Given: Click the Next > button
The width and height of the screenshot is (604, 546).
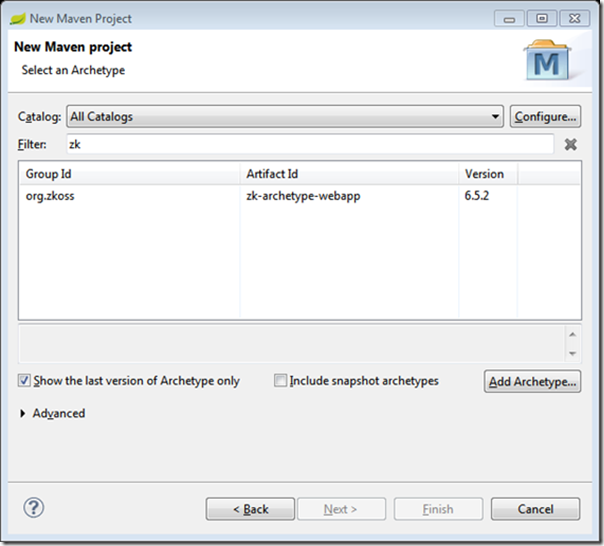Looking at the screenshot, I should pos(341,509).
